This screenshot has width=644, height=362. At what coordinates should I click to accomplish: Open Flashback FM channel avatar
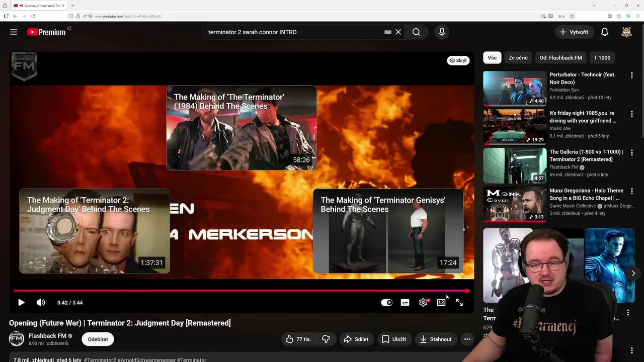point(17,339)
